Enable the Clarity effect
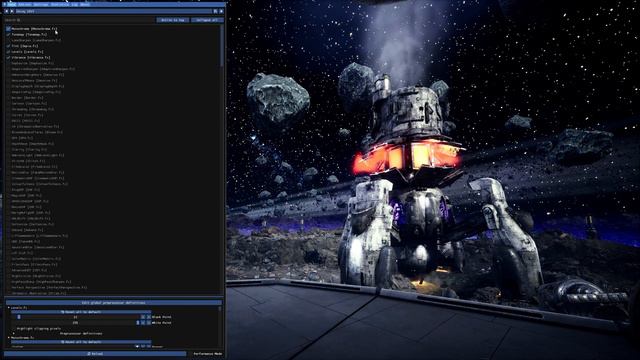 [x=8, y=149]
